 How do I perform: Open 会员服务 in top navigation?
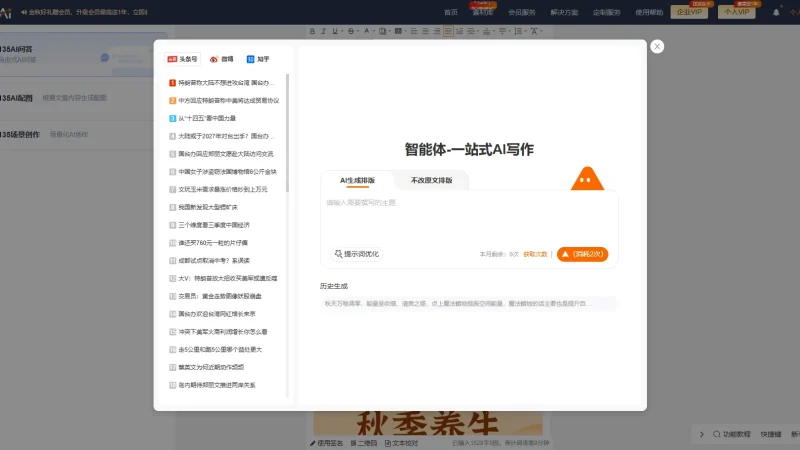(x=522, y=12)
